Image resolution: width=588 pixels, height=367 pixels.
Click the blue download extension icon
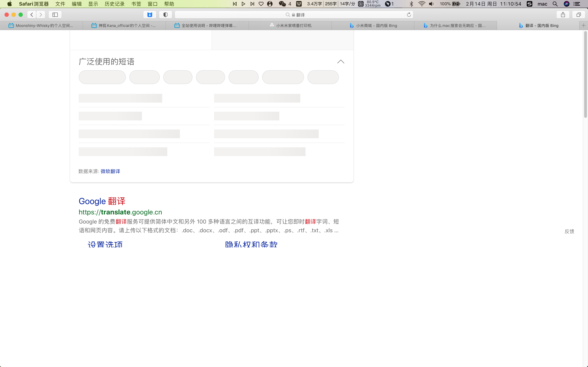point(150,15)
